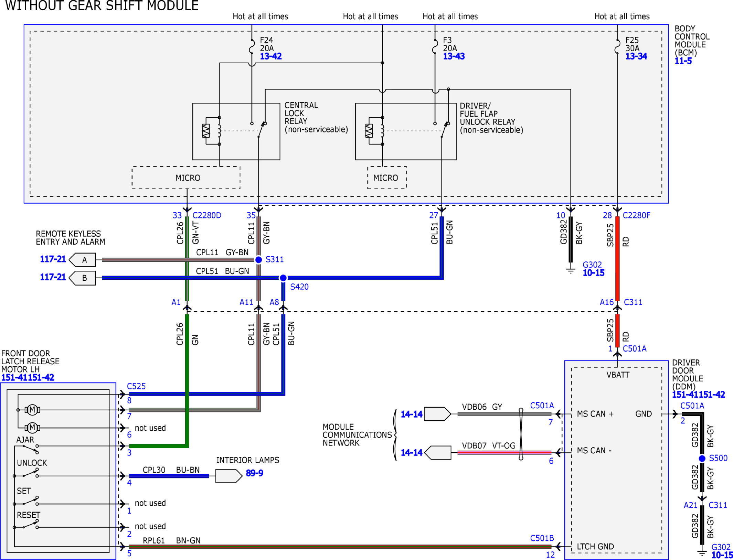
Task: Click the left MICRO box
Action: (x=186, y=177)
